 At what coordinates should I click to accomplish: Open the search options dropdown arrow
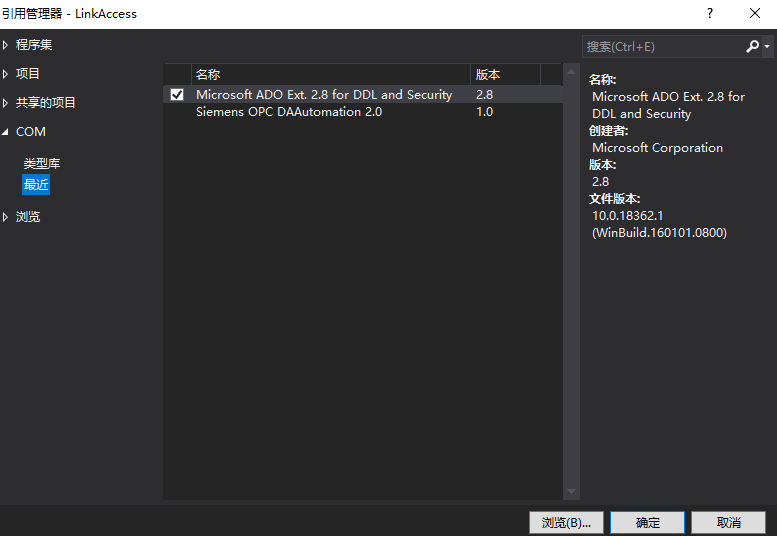[x=767, y=47]
